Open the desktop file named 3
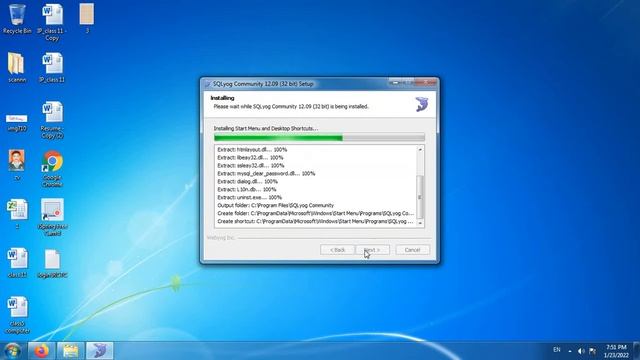The width and height of the screenshot is (640, 360). tap(87, 18)
